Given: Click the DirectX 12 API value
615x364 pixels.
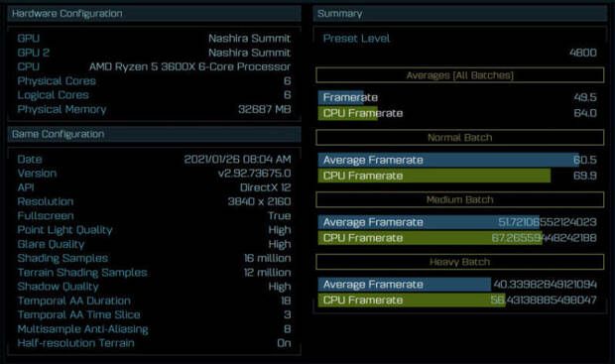Looking at the screenshot, I should coord(265,187).
